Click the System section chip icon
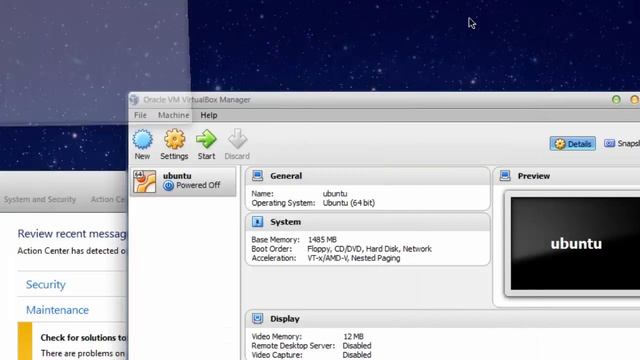The width and height of the screenshot is (640, 360). pyautogui.click(x=258, y=222)
